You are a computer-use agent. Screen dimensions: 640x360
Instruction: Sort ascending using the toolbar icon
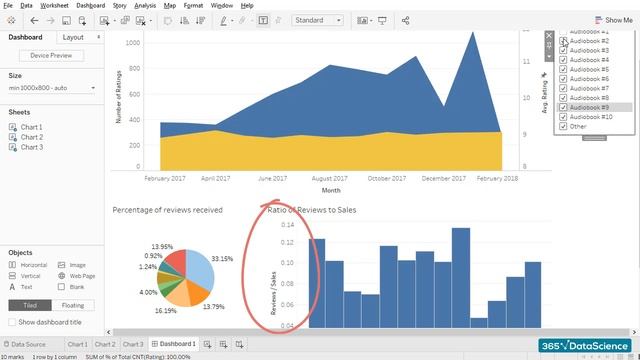[x=184, y=20]
